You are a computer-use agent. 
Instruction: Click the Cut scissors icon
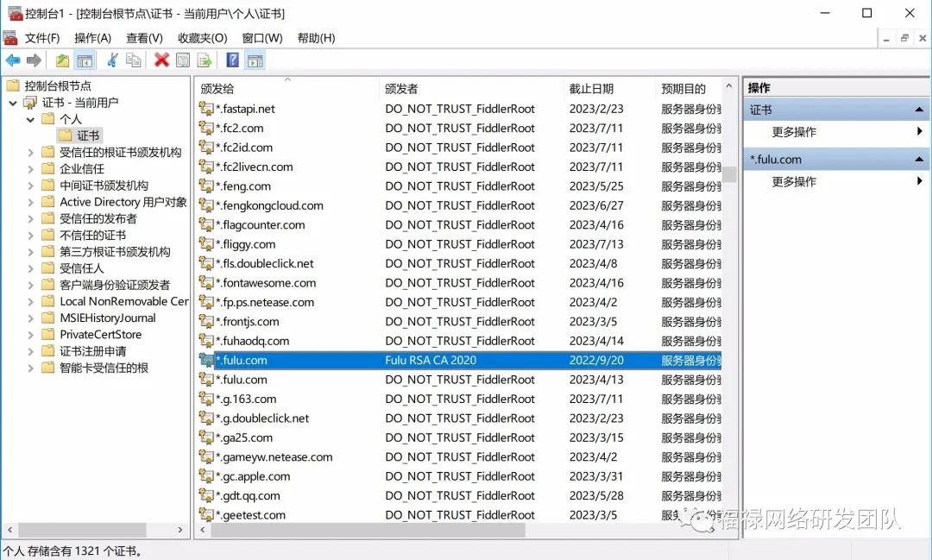[x=111, y=60]
